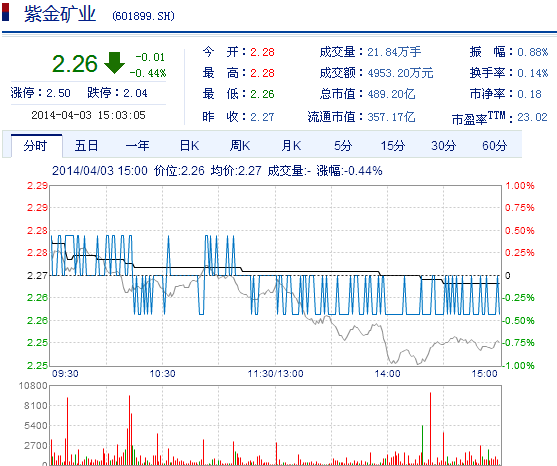The width and height of the screenshot is (557, 466).
Task: Click the percent change -0.44% beside price
Action: coord(148,73)
